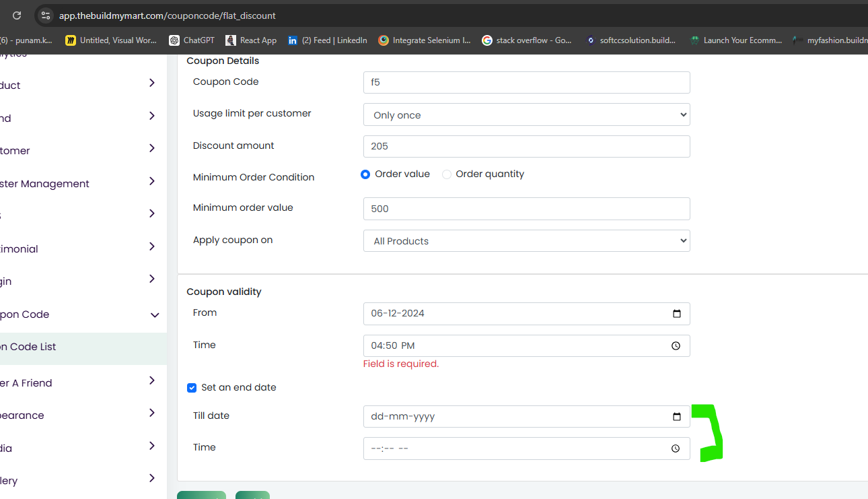Expand the Customer sidebar menu chevron
The width and height of the screenshot is (868, 499).
[152, 148]
